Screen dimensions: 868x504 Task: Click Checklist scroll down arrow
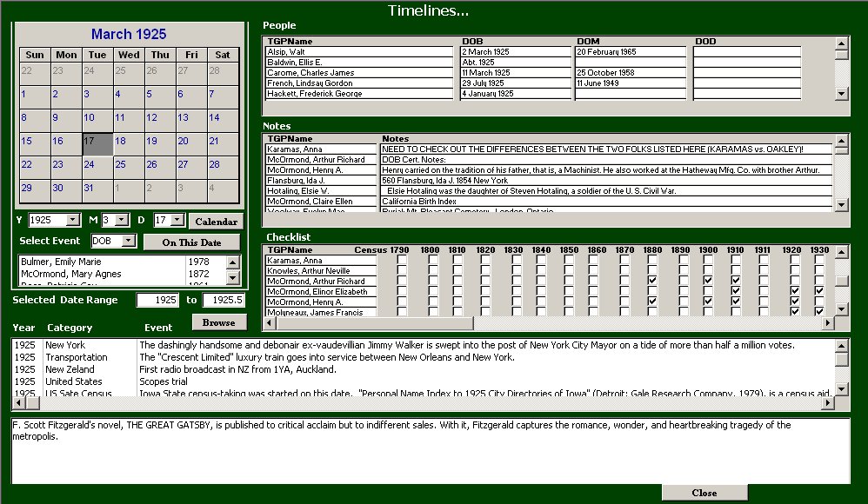pyautogui.click(x=841, y=309)
